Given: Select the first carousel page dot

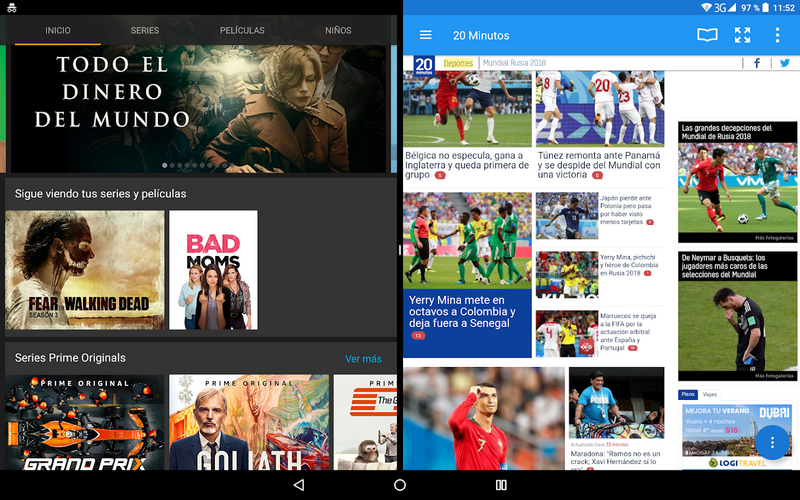Looking at the screenshot, I should tap(164, 165).
